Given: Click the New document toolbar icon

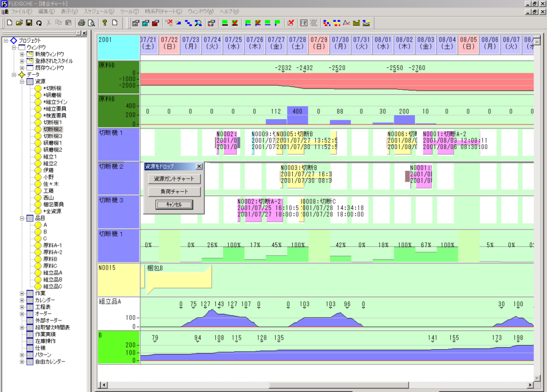Looking at the screenshot, I should click(x=10, y=23).
